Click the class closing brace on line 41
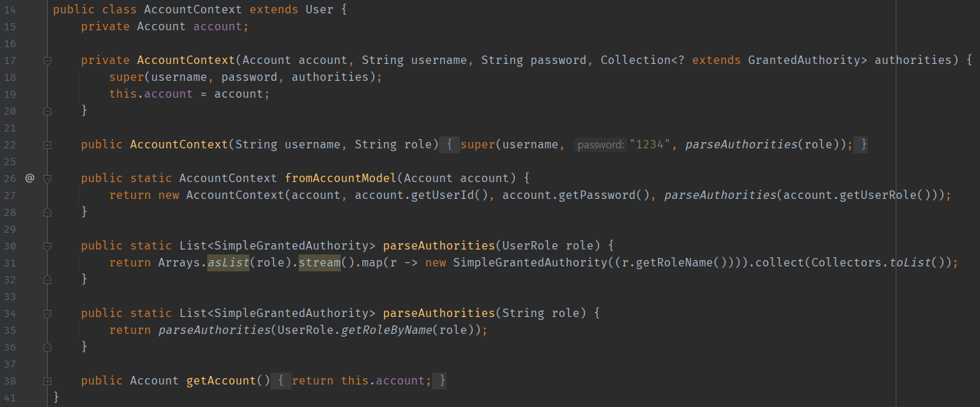The width and height of the screenshot is (980, 407). (56, 397)
